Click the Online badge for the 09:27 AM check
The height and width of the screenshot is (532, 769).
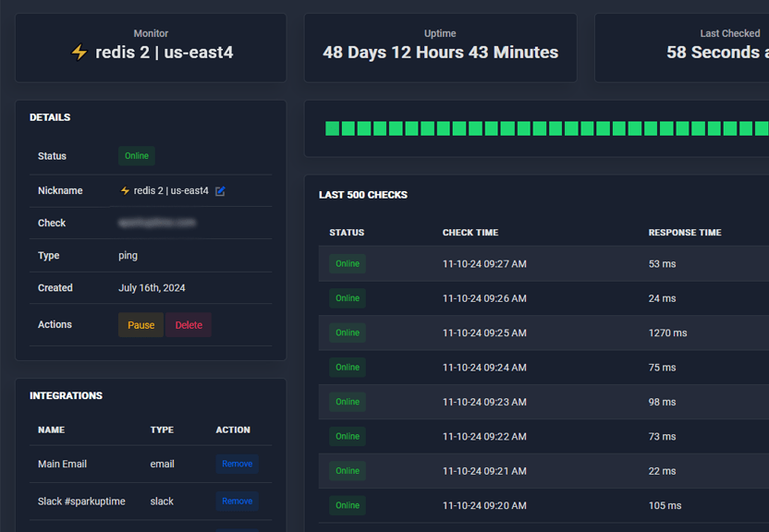tap(347, 263)
